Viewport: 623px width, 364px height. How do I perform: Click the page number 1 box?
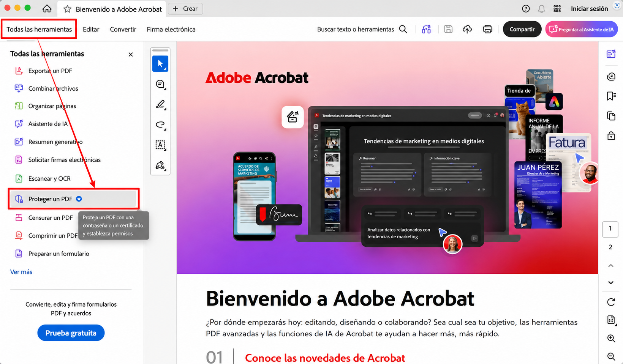pyautogui.click(x=610, y=229)
